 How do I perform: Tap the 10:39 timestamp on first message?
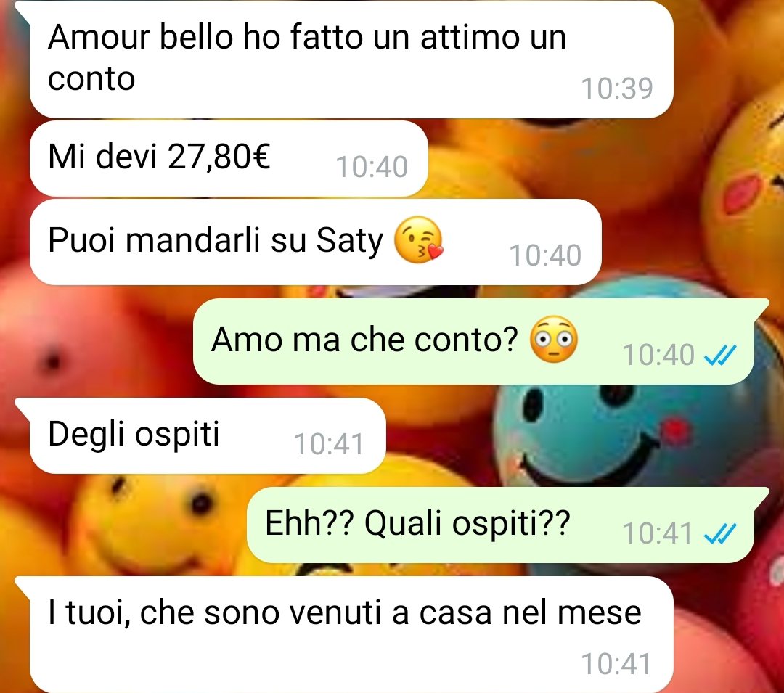pos(617,89)
